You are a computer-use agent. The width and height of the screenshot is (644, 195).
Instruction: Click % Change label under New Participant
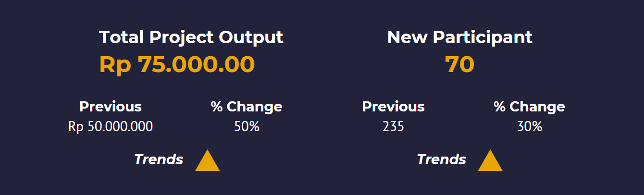coord(530,107)
